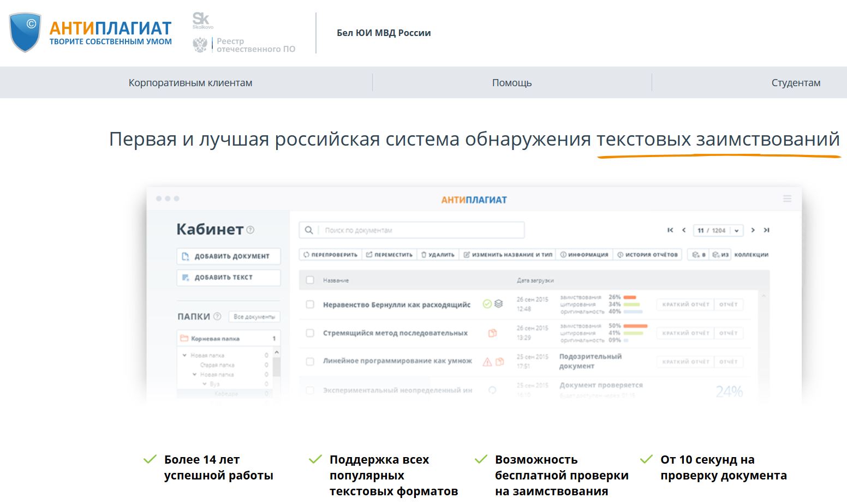Viewport: 847px width, 504px height.
Task: Click the remove-from-collection 'из' icon button
Action: pyautogui.click(x=720, y=255)
